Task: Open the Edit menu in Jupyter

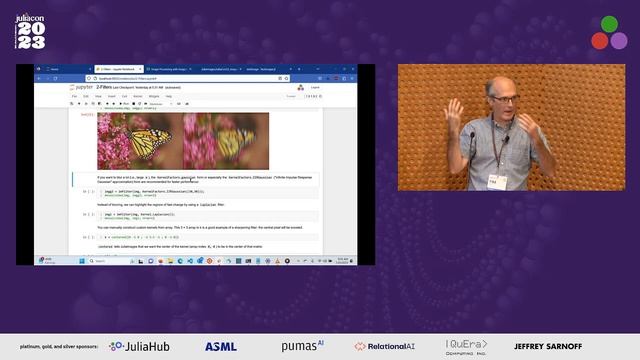Action: tap(86, 96)
